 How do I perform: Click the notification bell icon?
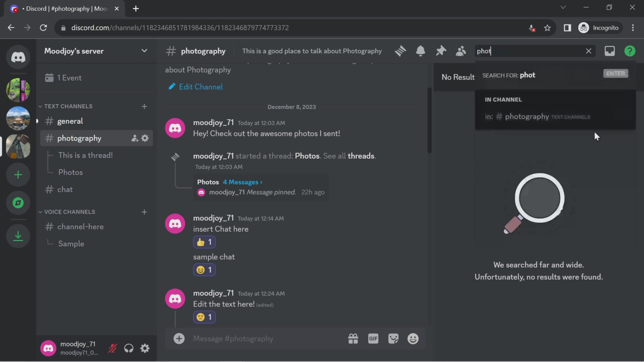click(421, 51)
